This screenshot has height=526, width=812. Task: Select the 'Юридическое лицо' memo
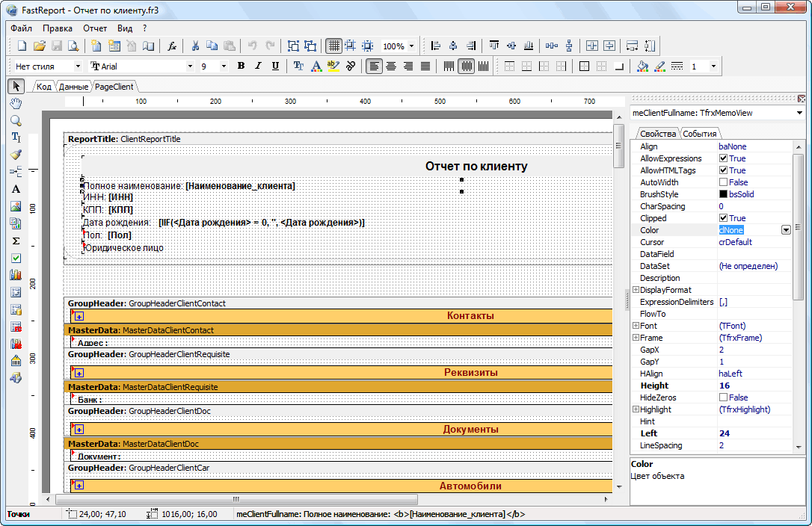(123, 248)
